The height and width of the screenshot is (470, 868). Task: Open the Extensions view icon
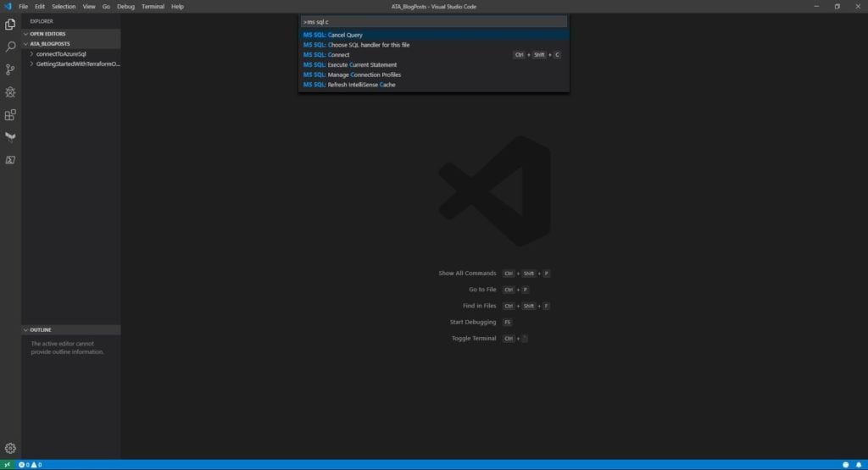(10, 115)
